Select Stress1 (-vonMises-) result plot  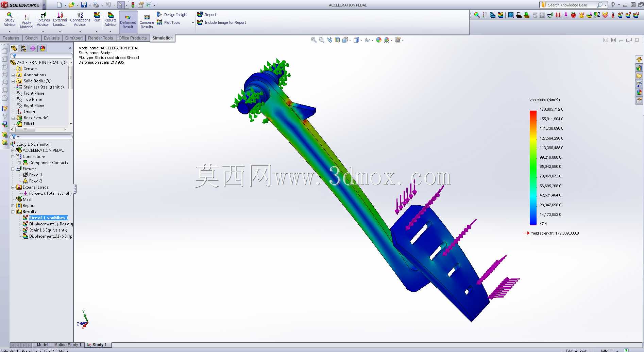click(45, 218)
